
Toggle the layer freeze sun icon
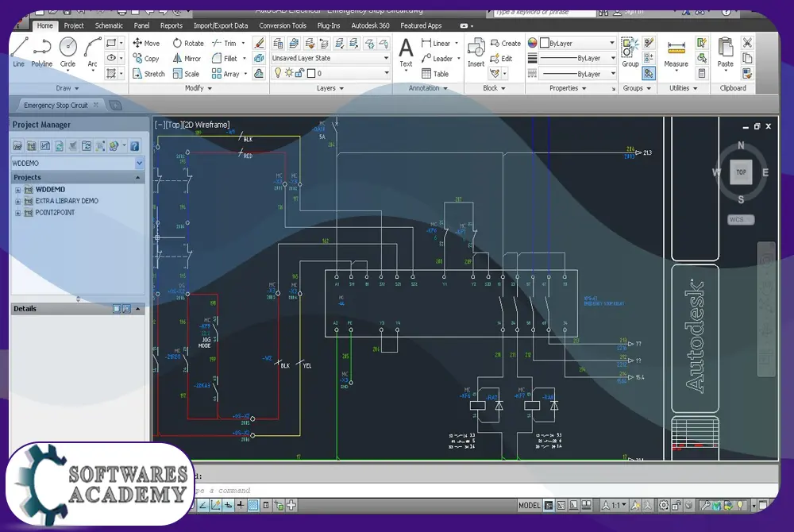(289, 73)
